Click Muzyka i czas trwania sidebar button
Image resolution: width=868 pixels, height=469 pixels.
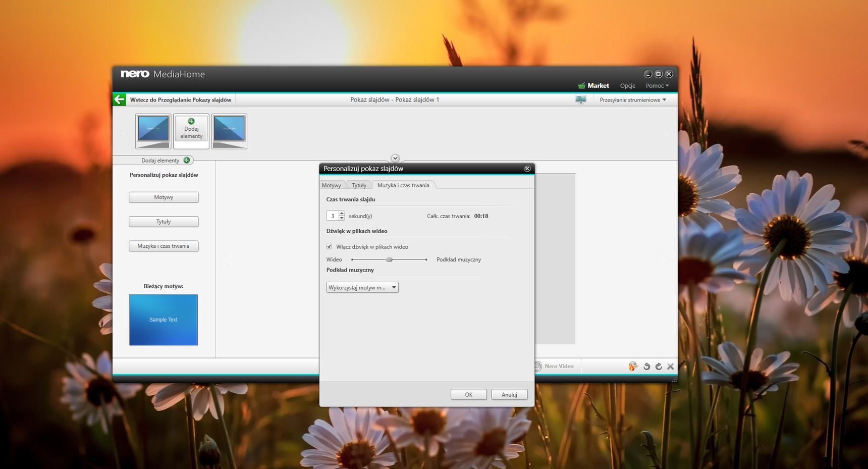point(164,246)
